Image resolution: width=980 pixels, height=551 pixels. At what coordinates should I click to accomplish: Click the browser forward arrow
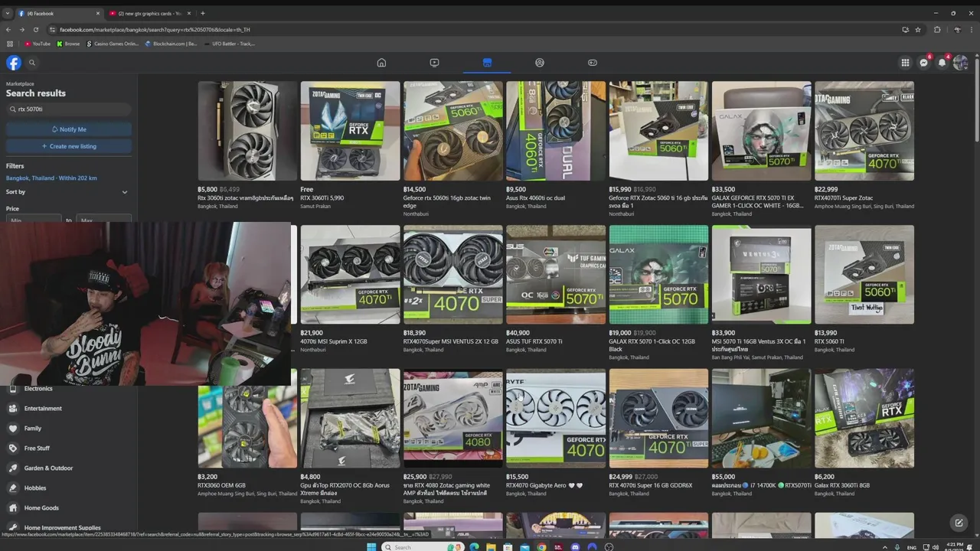click(x=21, y=30)
